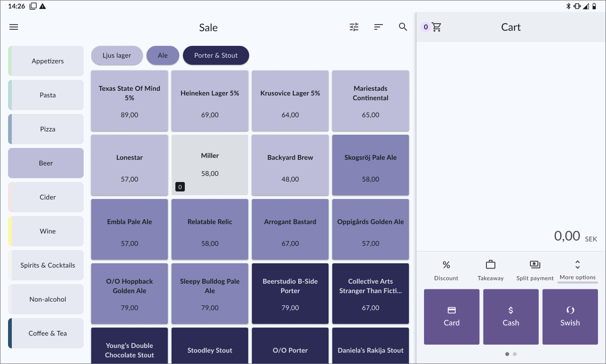606x364 pixels.
Task: Select the Cider category
Action: click(46, 197)
